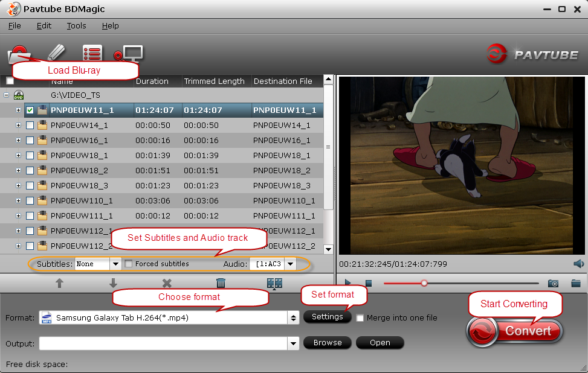The image size is (588, 373).
Task: Click the Load Blu-ray disc icon
Action: (x=19, y=54)
